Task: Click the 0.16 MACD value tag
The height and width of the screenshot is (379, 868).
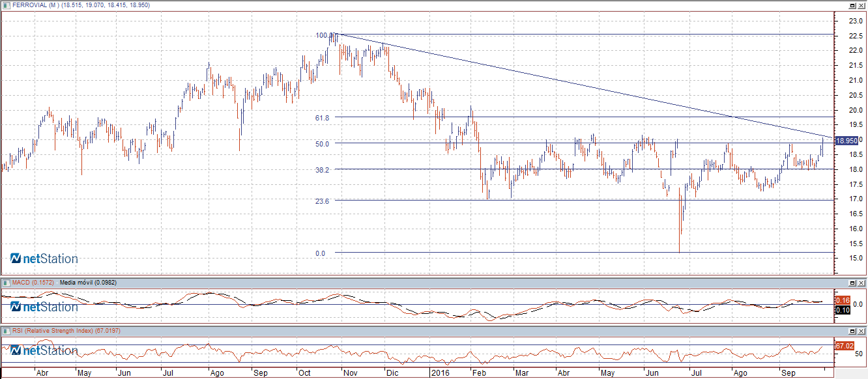Action: tap(842, 300)
